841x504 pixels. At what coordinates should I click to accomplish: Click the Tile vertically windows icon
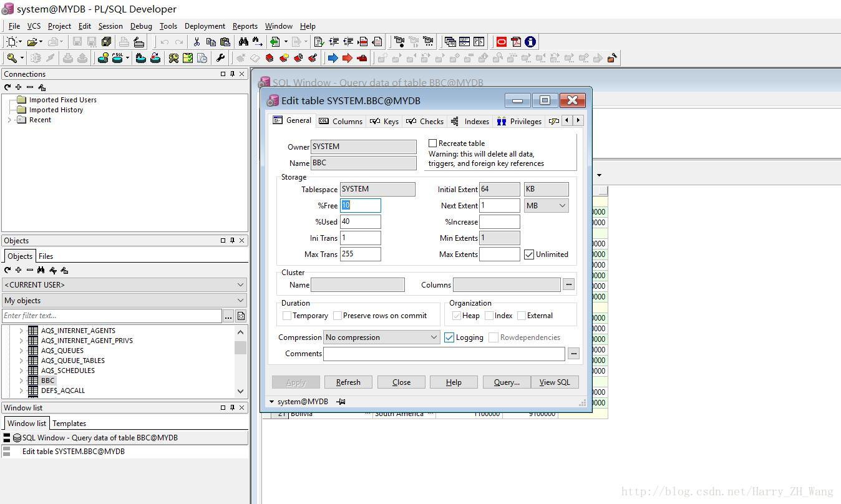point(479,42)
